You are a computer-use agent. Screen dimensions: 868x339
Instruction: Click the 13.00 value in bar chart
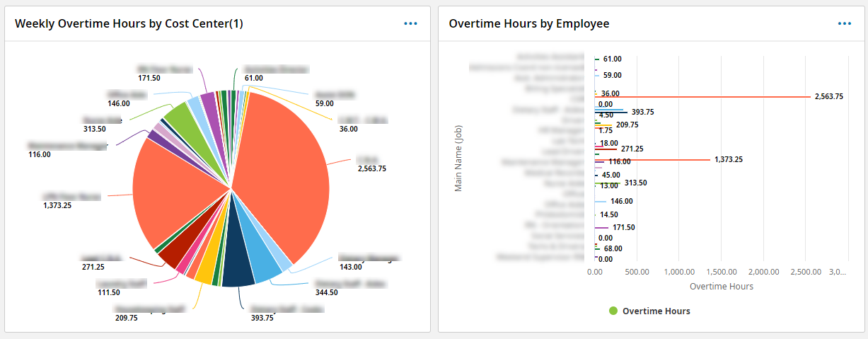609,185
